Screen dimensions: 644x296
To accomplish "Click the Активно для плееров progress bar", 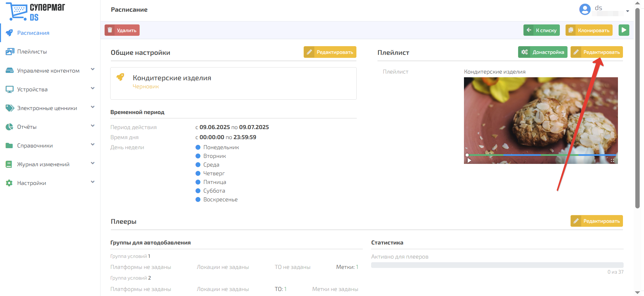I will 497,265.
